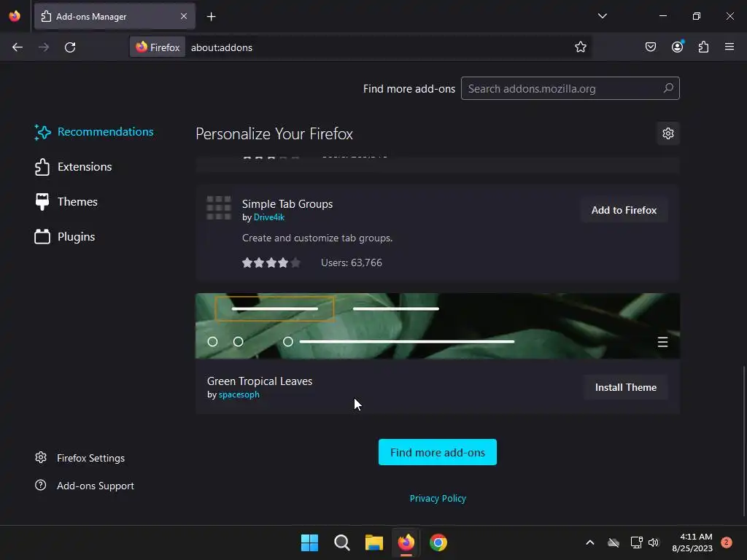
Task: Open the Drive4ik author link
Action: tap(268, 217)
